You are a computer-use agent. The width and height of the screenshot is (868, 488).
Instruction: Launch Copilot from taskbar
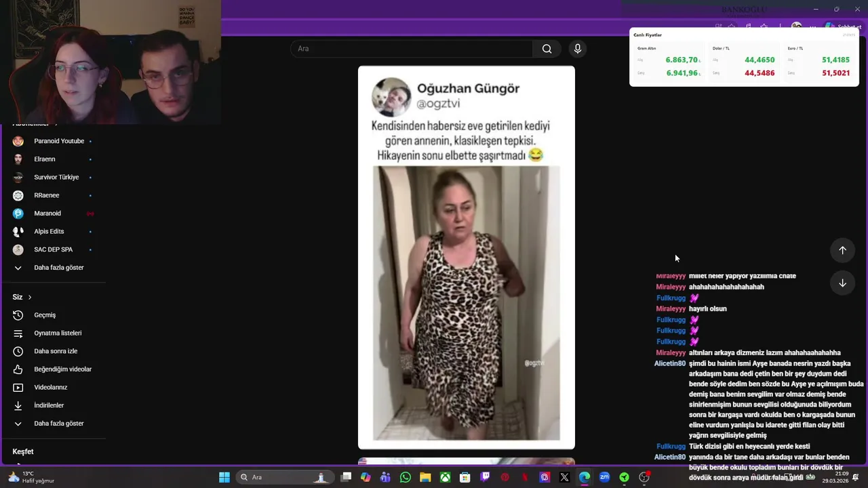tap(366, 477)
